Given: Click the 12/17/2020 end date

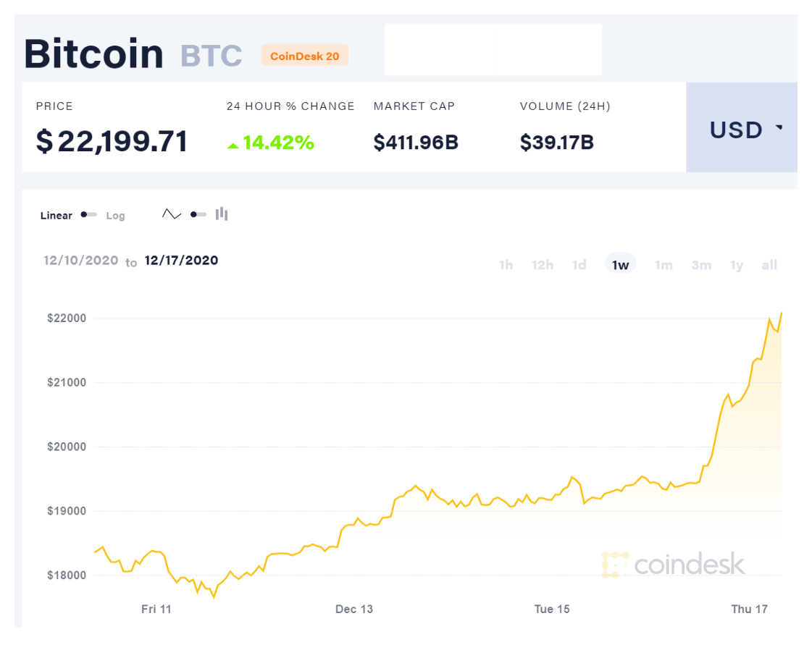Looking at the screenshot, I should (181, 261).
